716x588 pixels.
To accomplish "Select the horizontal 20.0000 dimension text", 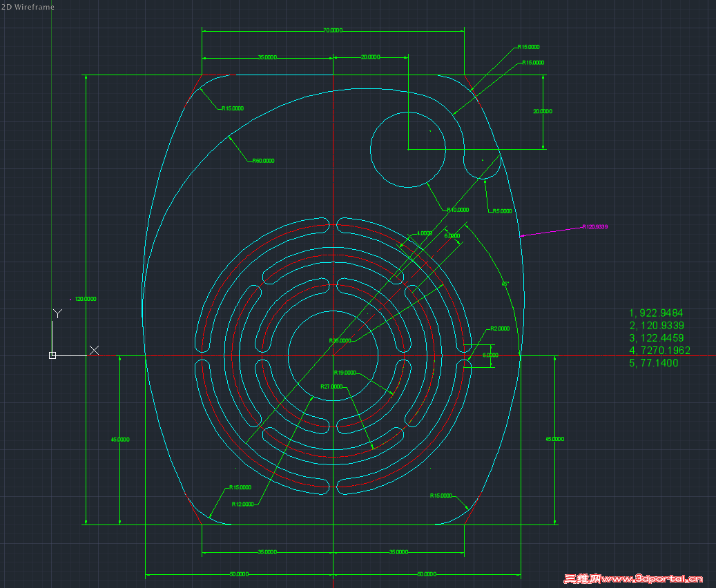I will click(x=370, y=57).
